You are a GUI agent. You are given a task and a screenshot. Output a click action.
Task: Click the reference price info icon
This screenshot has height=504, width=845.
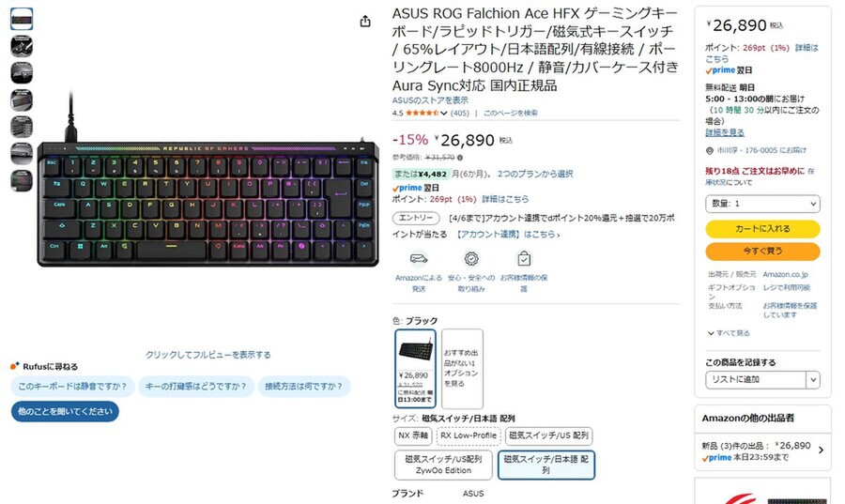tap(460, 158)
